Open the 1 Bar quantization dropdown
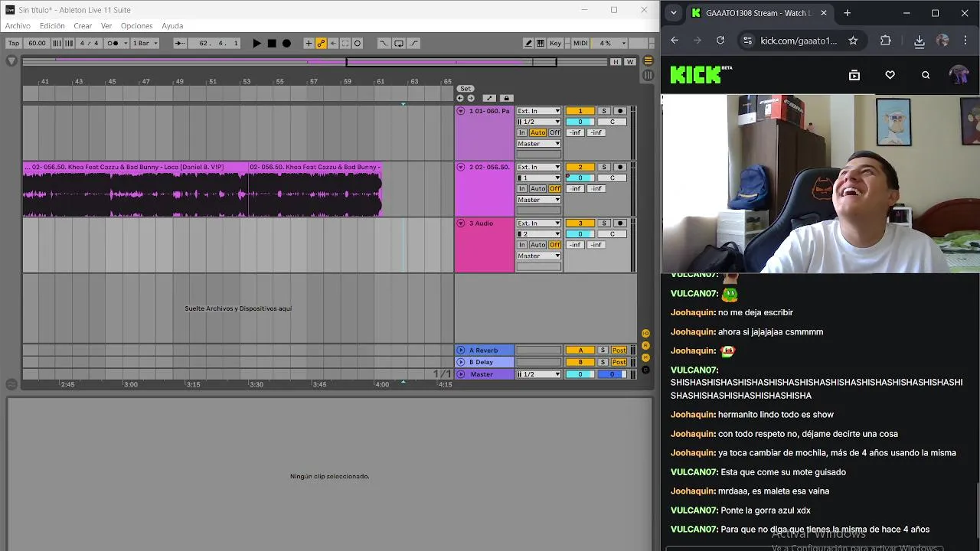 145,44
